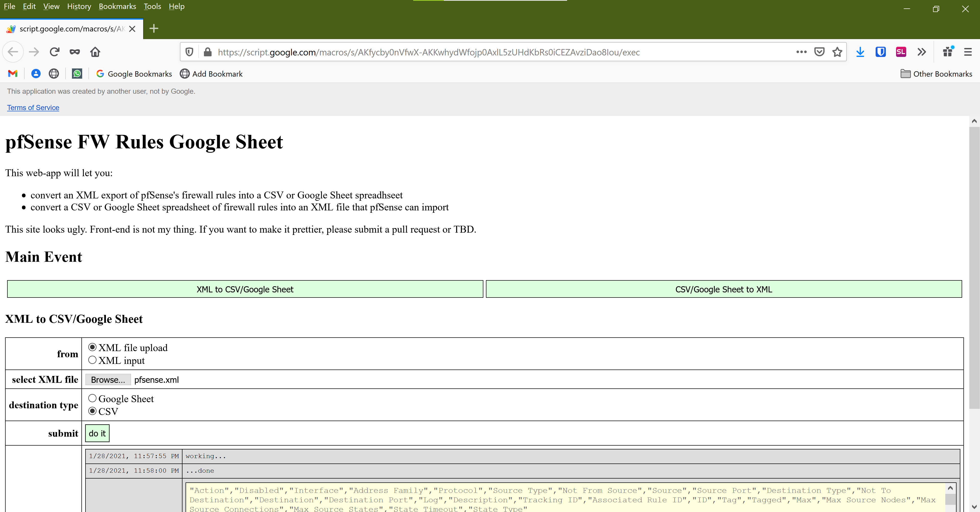Open a new browser tab

pyautogui.click(x=154, y=29)
